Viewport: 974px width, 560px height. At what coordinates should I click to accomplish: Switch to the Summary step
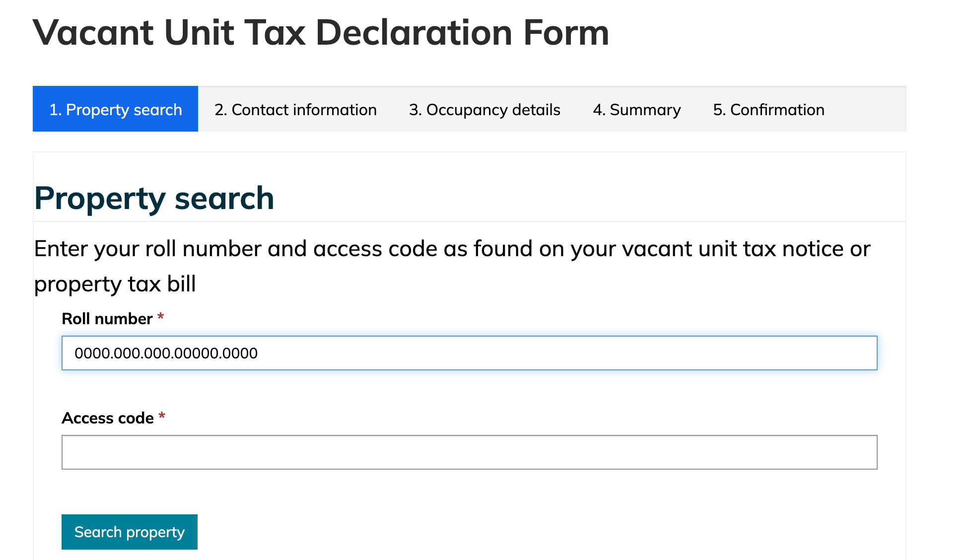(x=637, y=109)
